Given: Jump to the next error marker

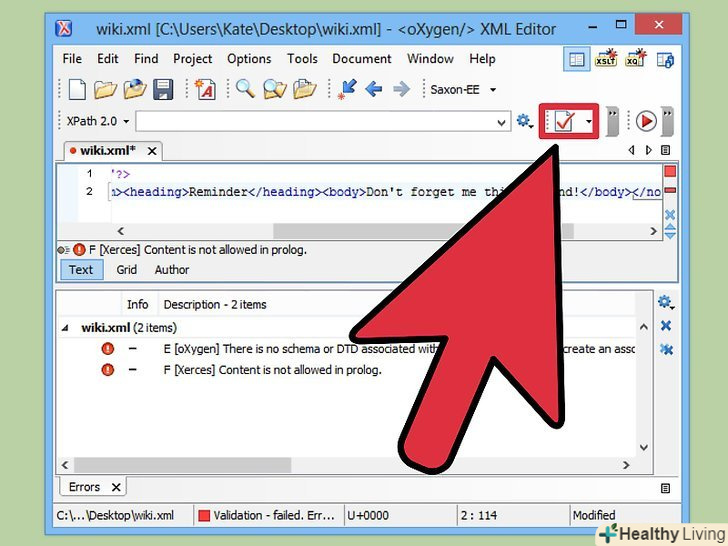Looking at the screenshot, I should pos(670,235).
